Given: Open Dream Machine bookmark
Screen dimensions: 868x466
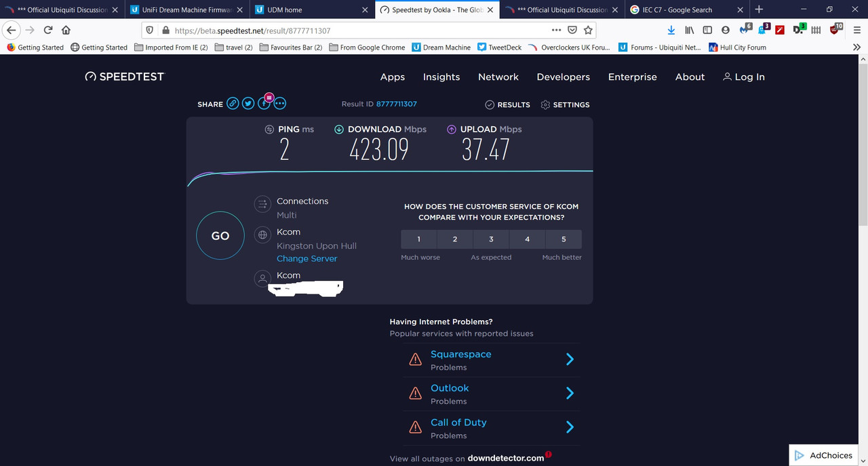Looking at the screenshot, I should point(441,47).
